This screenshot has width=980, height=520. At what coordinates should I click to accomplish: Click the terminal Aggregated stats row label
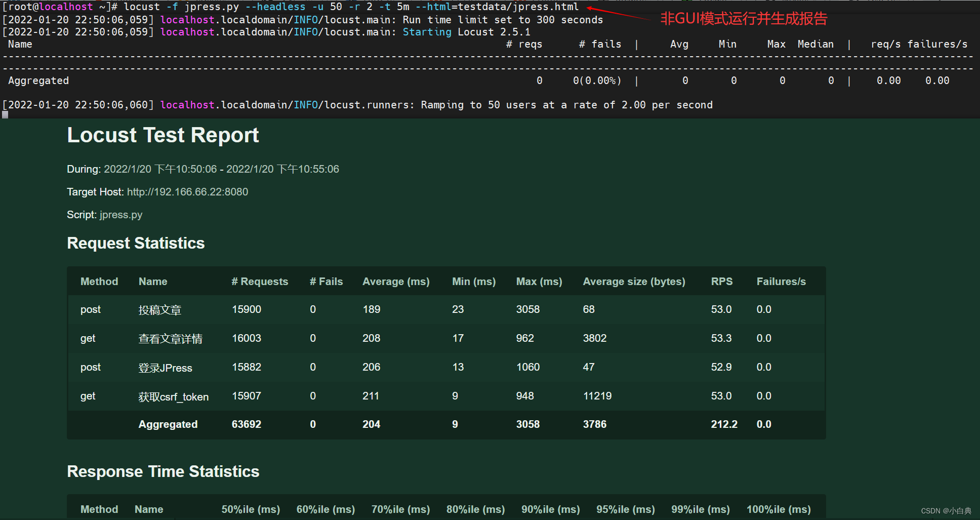coord(38,81)
